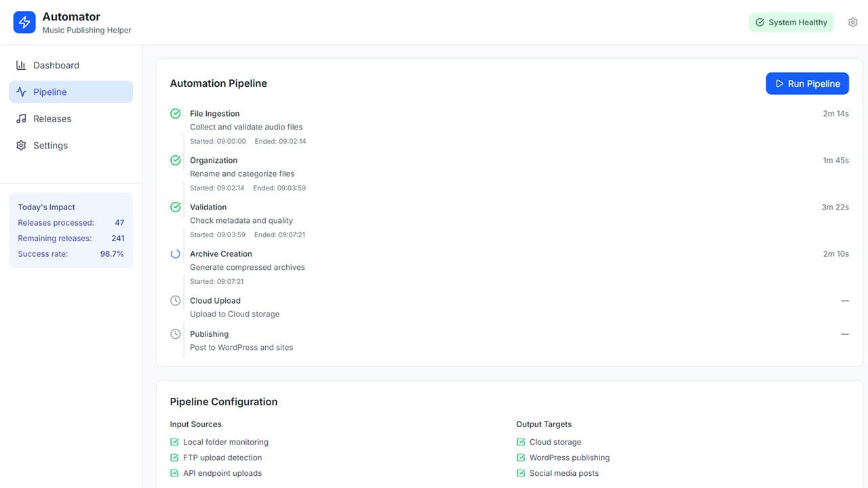Click the Pipeline Configuration heading
This screenshot has height=488, width=868.
point(224,402)
